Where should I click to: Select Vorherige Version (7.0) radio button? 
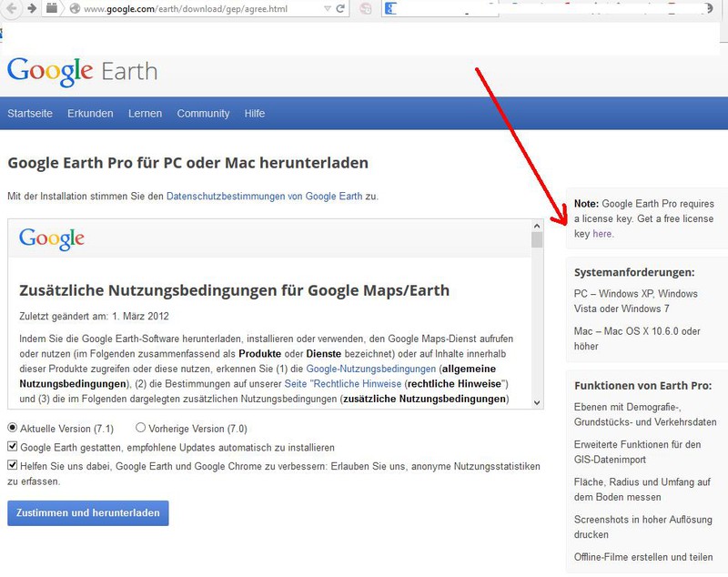tap(140, 428)
